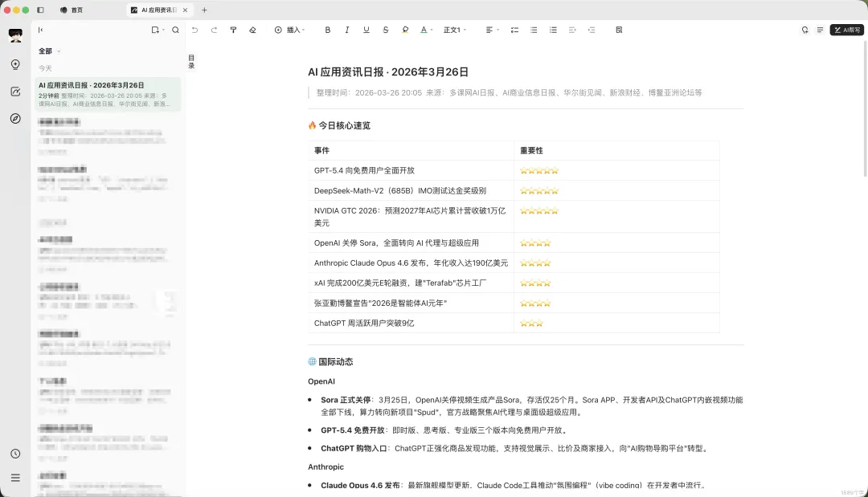Create a new note

tap(156, 30)
